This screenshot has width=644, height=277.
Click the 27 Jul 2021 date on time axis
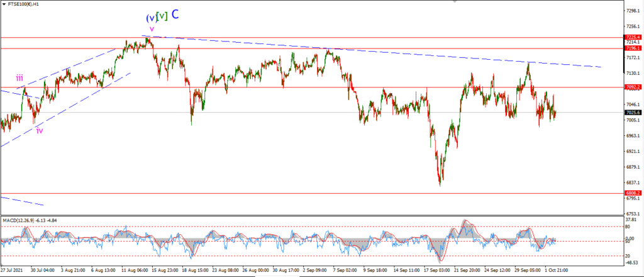pos(11,271)
